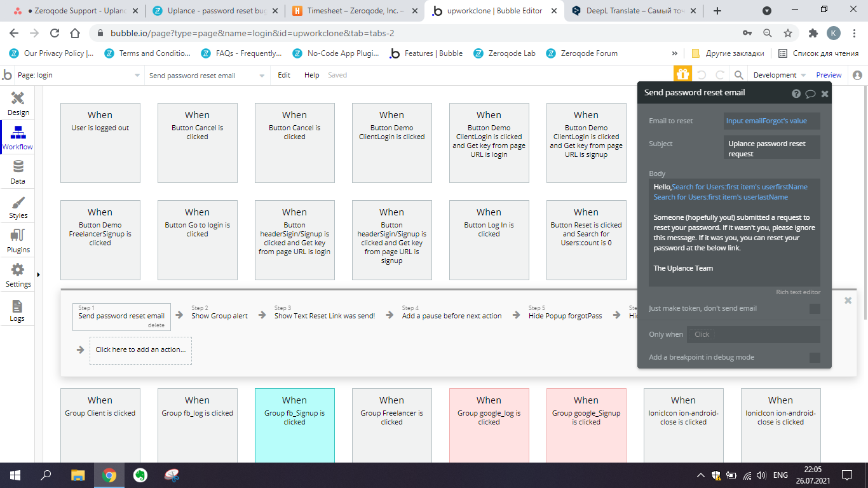Open Windows Start menu
868x488 pixels.
15,475
